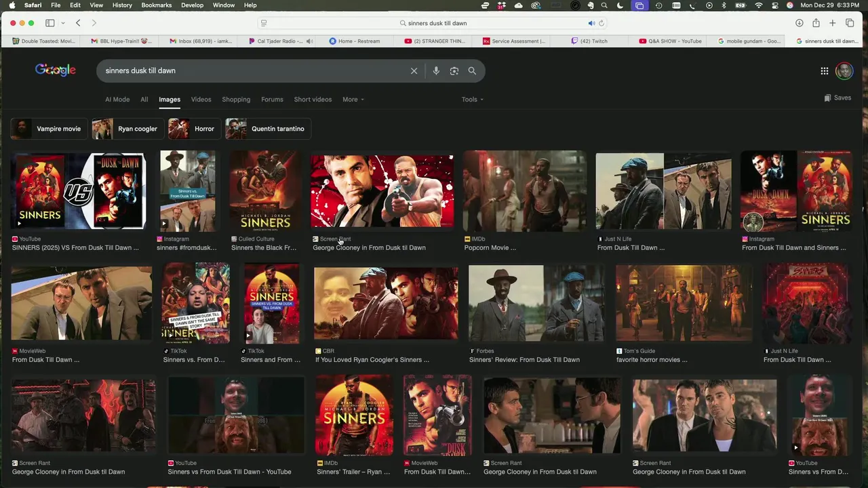
Task: Open Sinners vs From Dusk Till Dawn - YouTube link
Action: click(229, 472)
